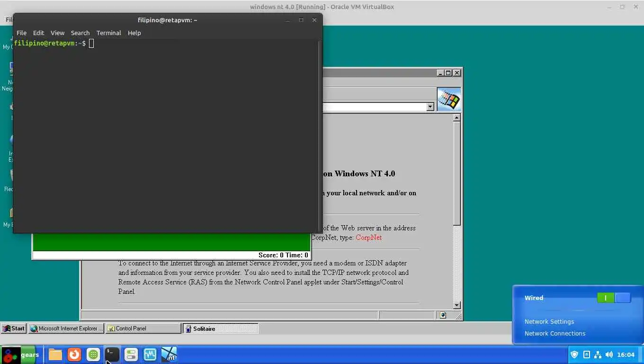
Task: Minimize the terminal window
Action: [287, 20]
